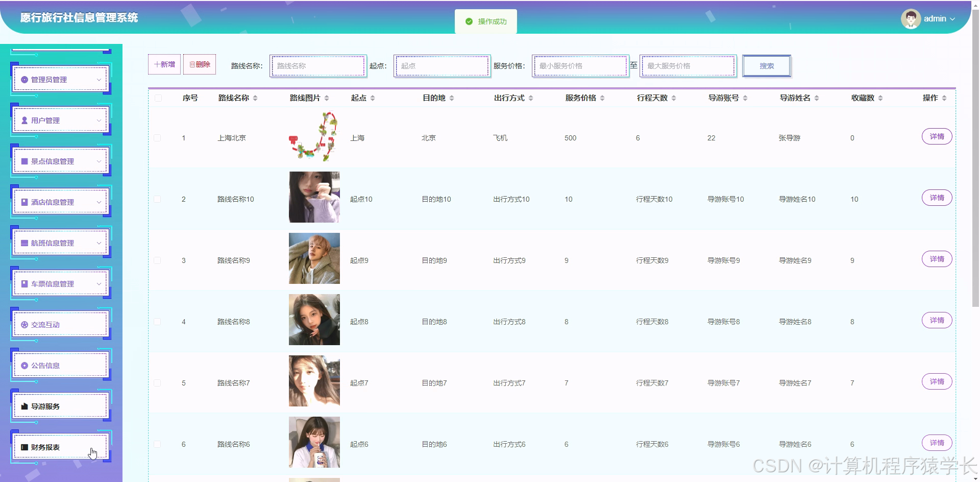Focus the 起点 search field

(442, 66)
